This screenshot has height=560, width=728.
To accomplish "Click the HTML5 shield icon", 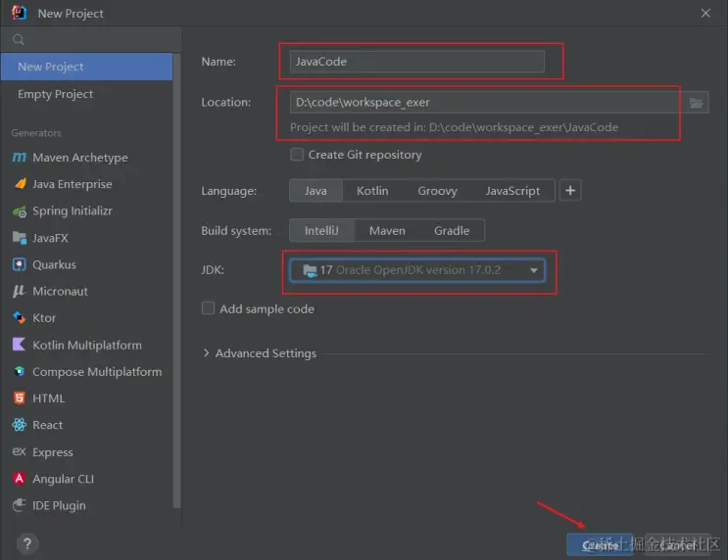I will [x=19, y=398].
